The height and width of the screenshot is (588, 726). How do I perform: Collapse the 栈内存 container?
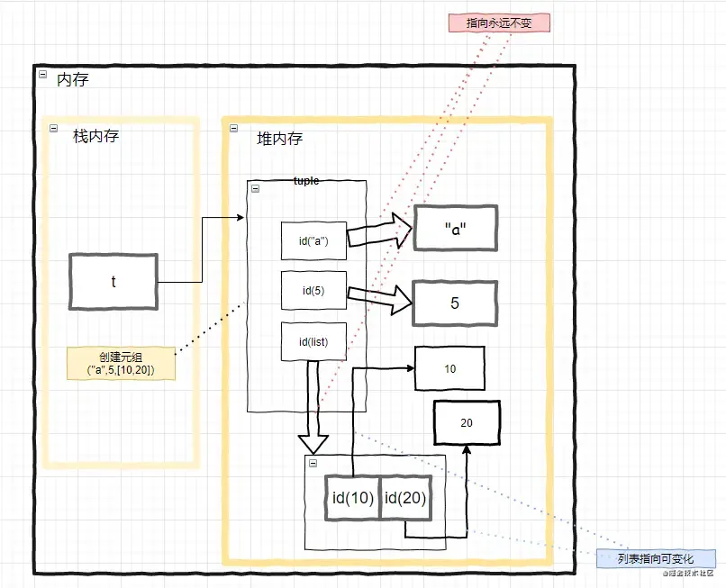(x=53, y=130)
